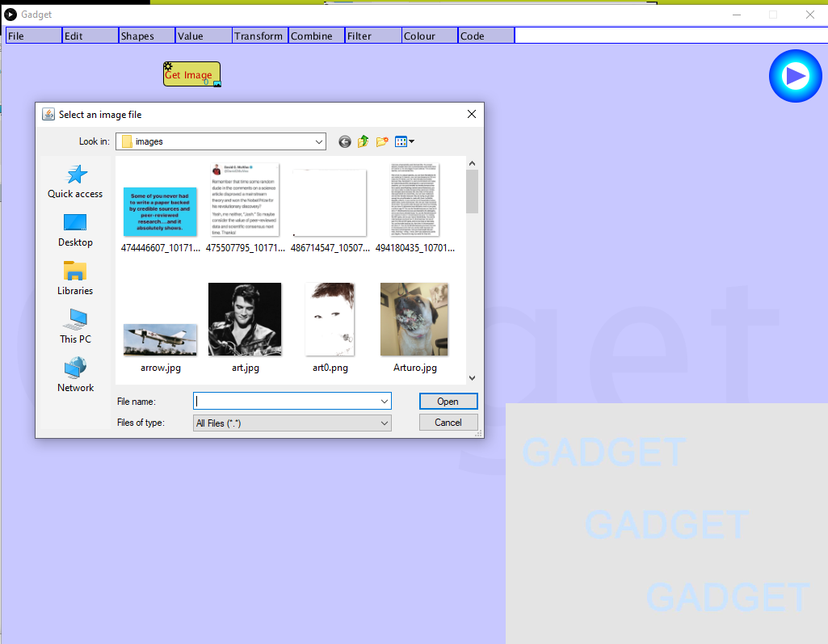
Task: Expand the File name dropdown arrow
Action: tap(384, 402)
